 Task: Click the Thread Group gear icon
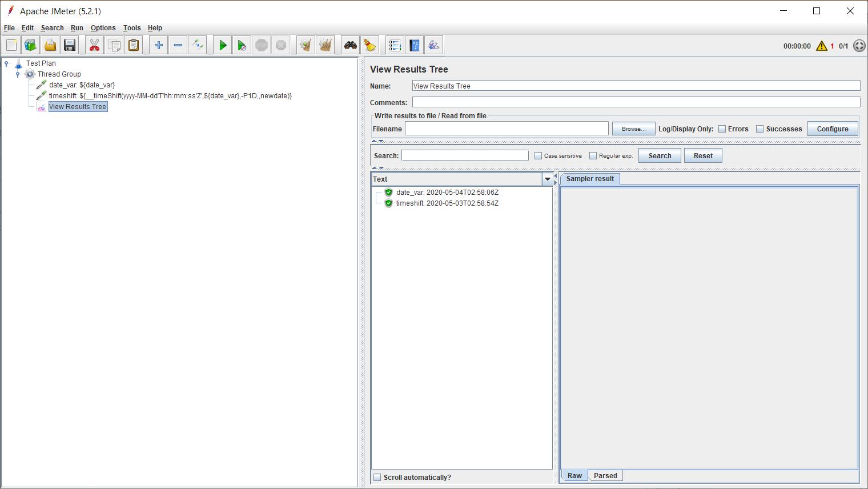[30, 74]
